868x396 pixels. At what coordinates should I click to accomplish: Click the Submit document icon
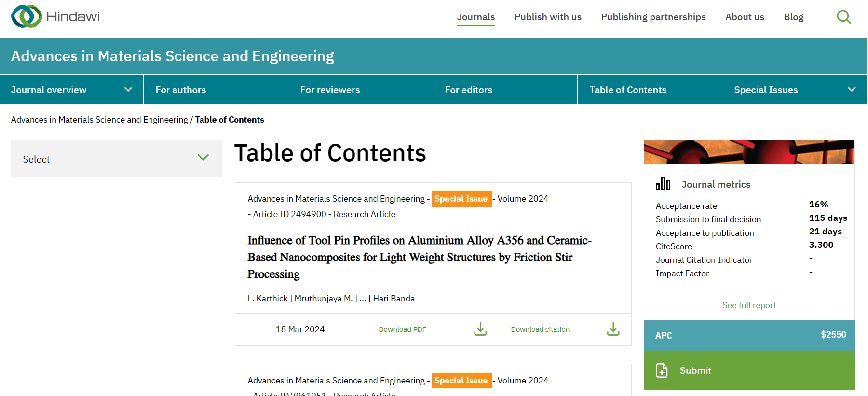(x=662, y=370)
